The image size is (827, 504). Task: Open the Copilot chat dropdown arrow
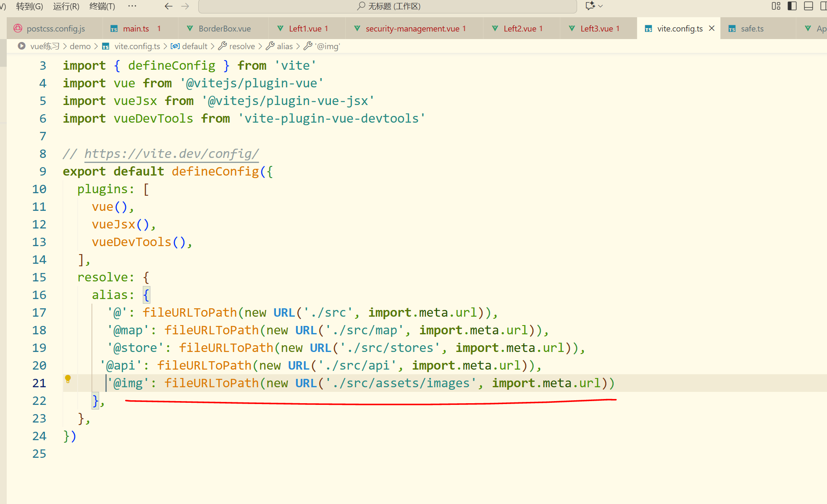click(x=601, y=6)
